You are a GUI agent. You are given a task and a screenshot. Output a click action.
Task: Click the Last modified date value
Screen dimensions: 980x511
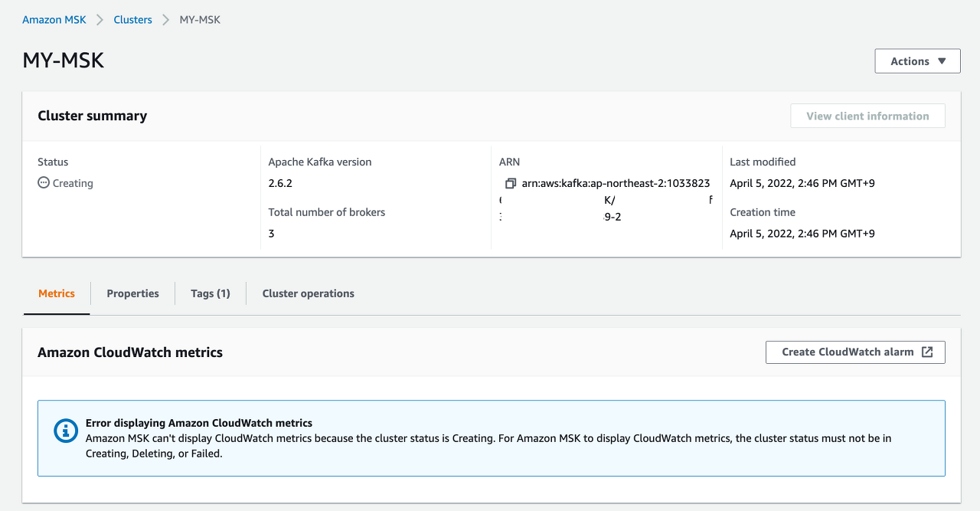point(802,183)
